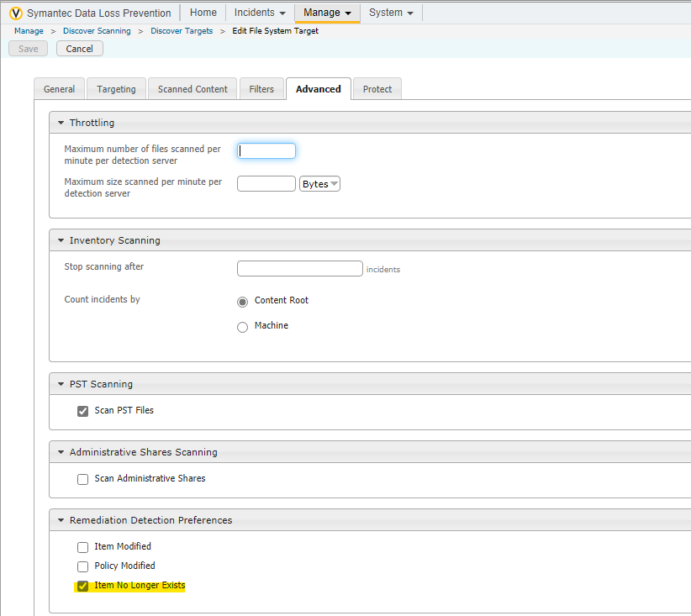This screenshot has width=691, height=616.
Task: Open the Scanned Content tab
Action: click(193, 89)
